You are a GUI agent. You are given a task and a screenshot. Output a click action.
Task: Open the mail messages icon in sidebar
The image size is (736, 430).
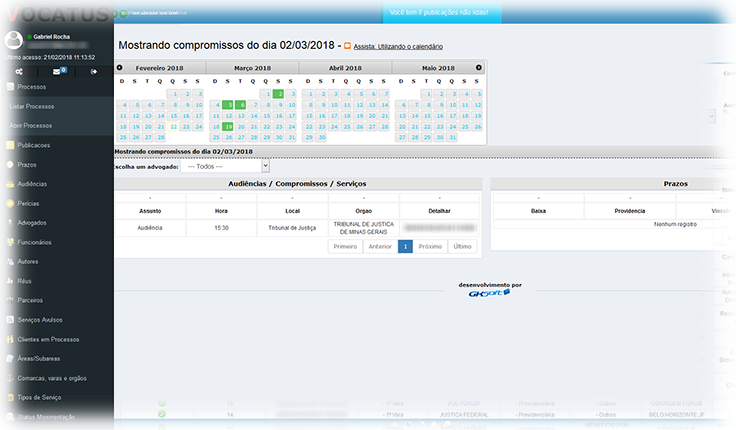coord(58,71)
